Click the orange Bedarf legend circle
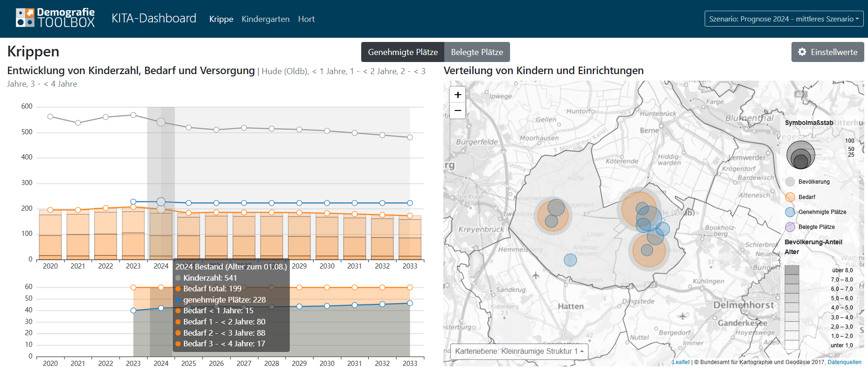 [x=790, y=197]
